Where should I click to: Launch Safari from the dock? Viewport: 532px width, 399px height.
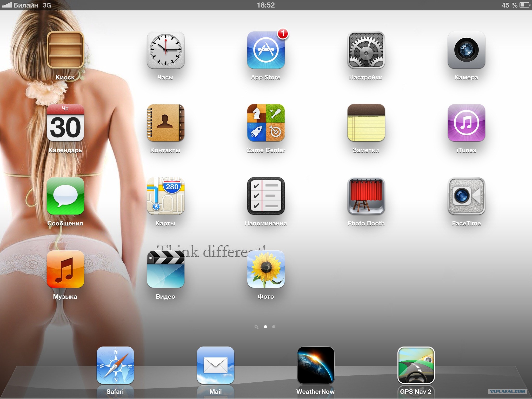115,365
